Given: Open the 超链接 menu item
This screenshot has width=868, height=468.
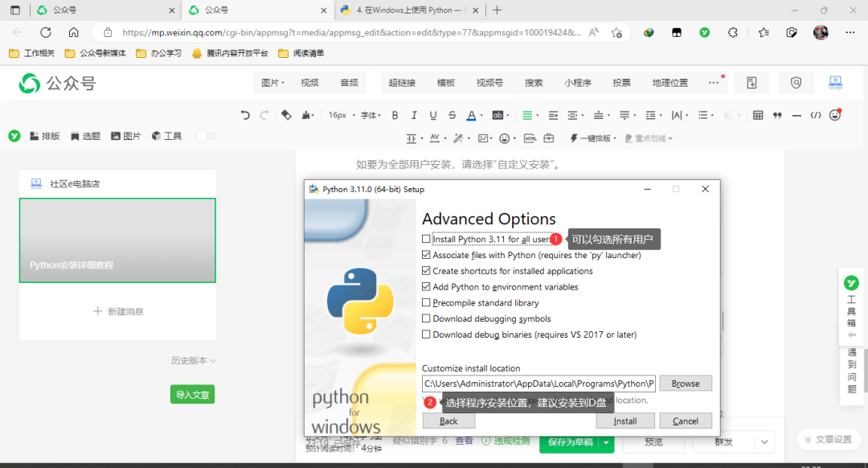Looking at the screenshot, I should (402, 83).
